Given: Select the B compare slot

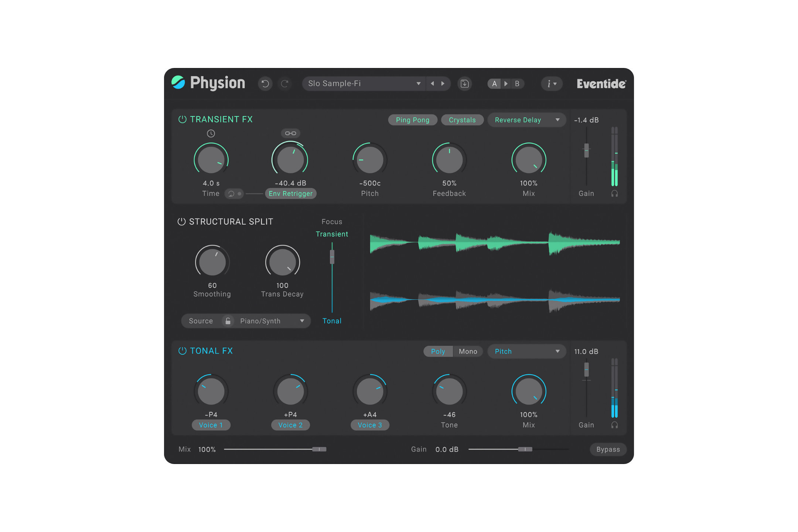Looking at the screenshot, I should (x=517, y=83).
